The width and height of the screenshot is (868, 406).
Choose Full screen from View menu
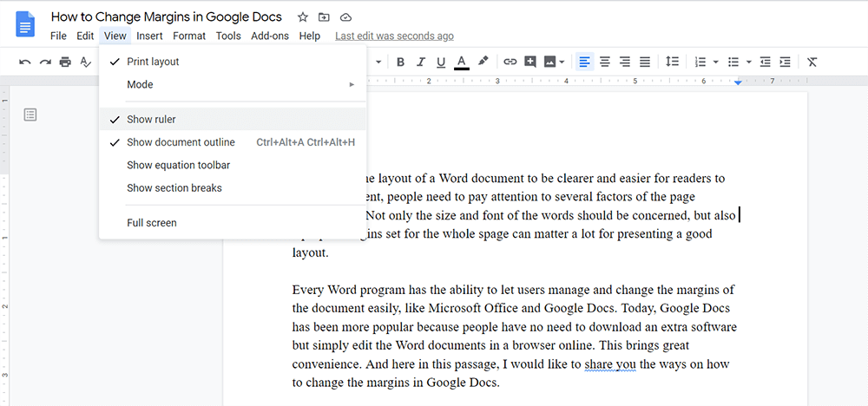(x=151, y=223)
